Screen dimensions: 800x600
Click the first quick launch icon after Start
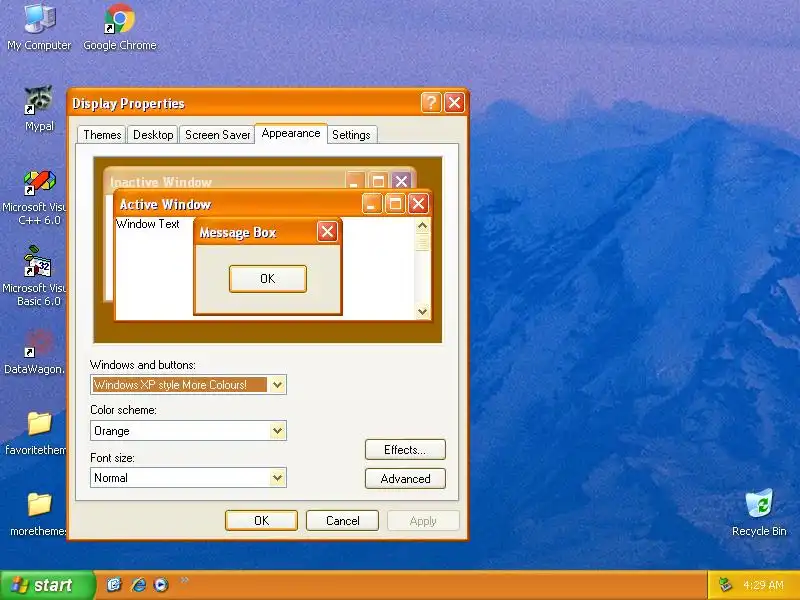click(x=114, y=585)
